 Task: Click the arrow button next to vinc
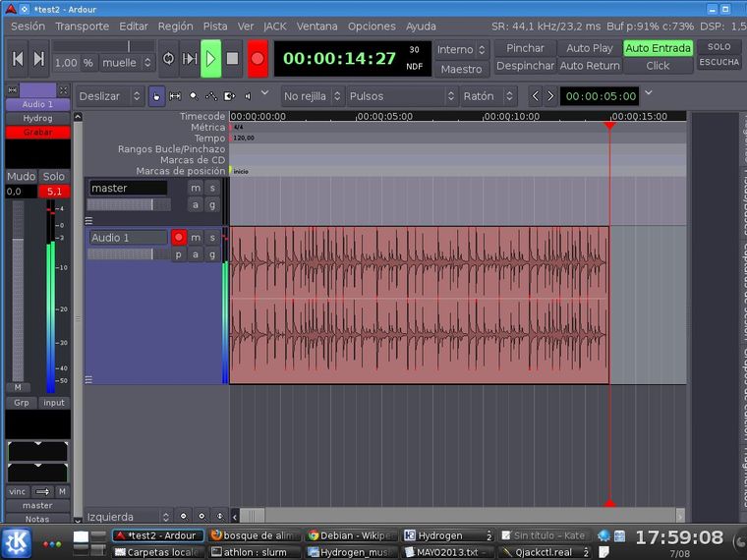point(42,491)
